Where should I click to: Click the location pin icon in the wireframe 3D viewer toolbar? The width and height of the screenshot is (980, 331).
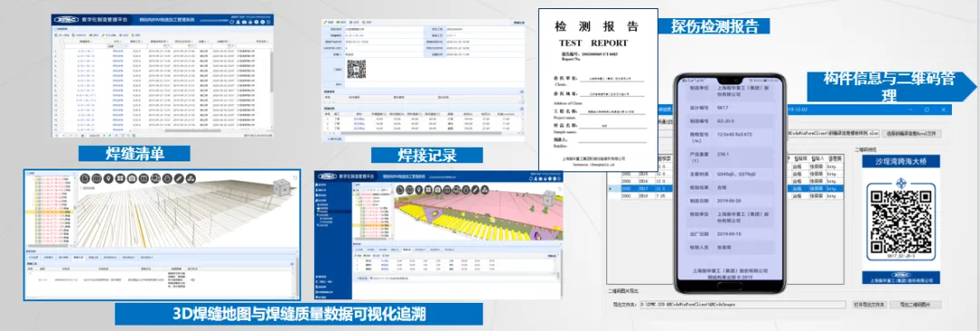109,179
